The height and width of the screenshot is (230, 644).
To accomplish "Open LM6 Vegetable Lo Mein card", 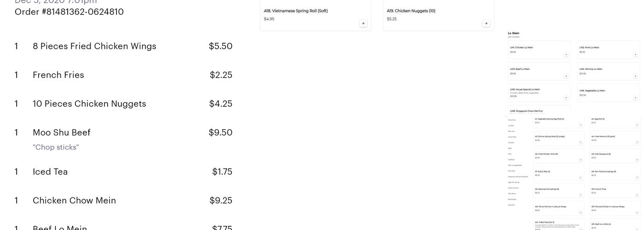I will 609,92.
